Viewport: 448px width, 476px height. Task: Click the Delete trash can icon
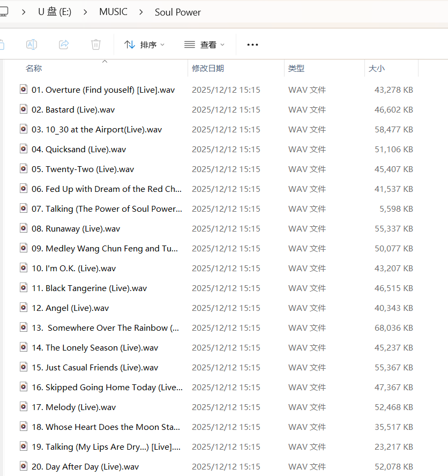coord(95,44)
